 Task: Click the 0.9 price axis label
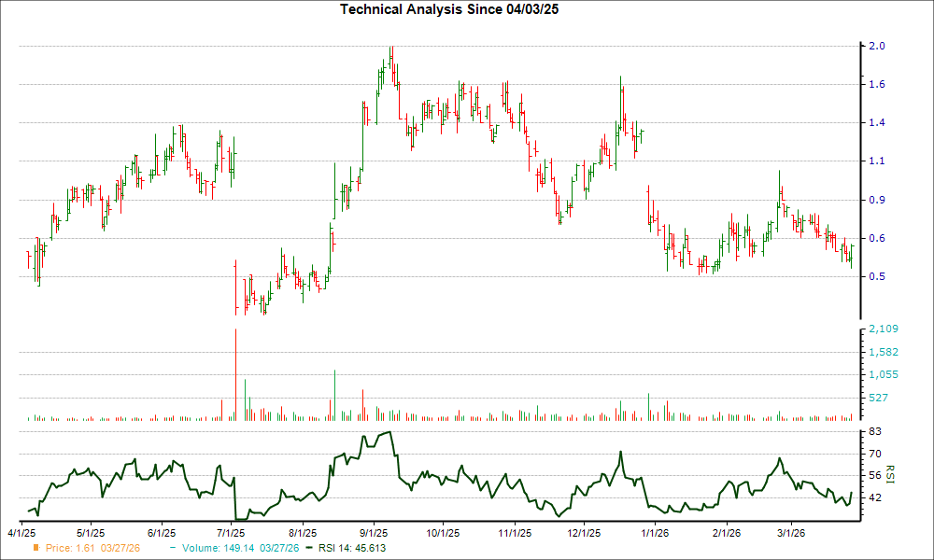pos(877,200)
